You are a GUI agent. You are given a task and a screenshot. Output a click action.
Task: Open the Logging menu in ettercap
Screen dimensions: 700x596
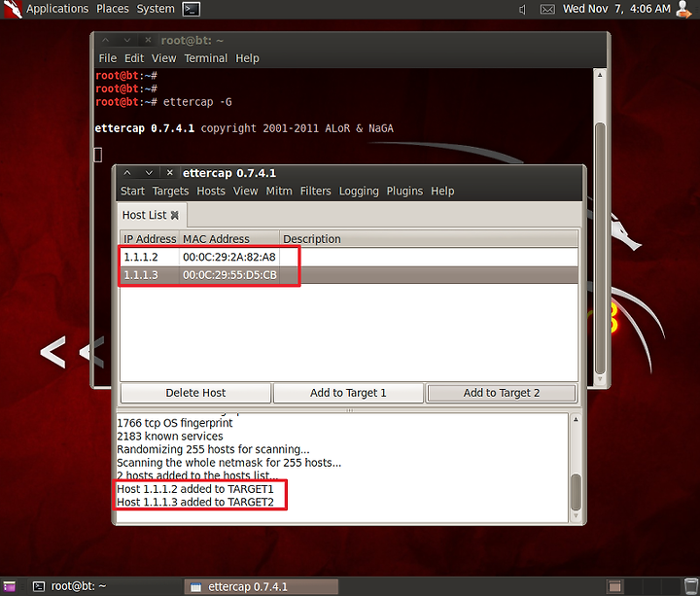[x=359, y=192]
